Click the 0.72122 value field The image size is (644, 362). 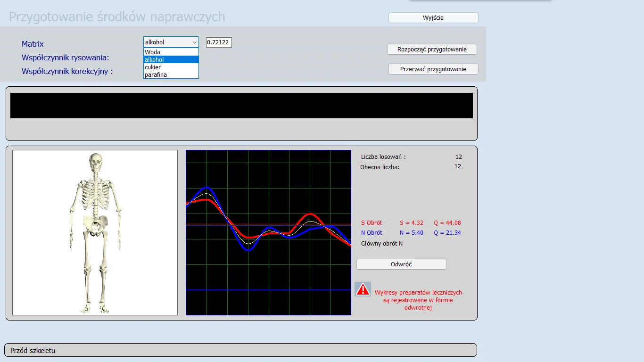[x=218, y=42]
